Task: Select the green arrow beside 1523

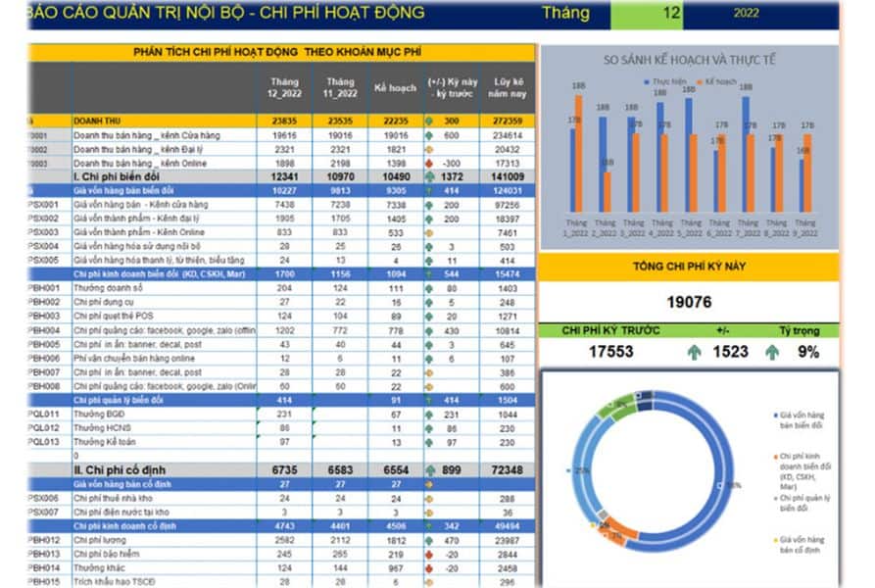Action: [695, 352]
